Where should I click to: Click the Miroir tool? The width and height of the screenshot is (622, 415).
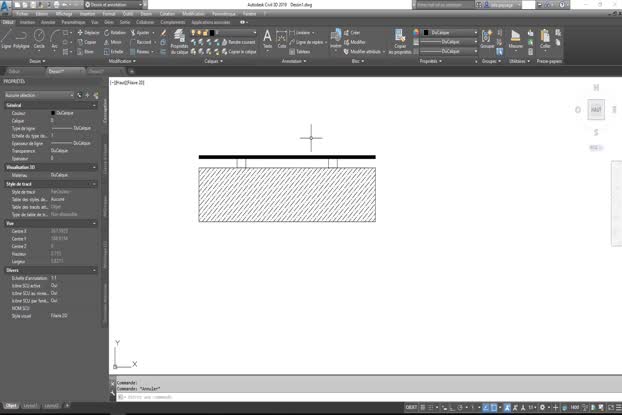pos(113,42)
